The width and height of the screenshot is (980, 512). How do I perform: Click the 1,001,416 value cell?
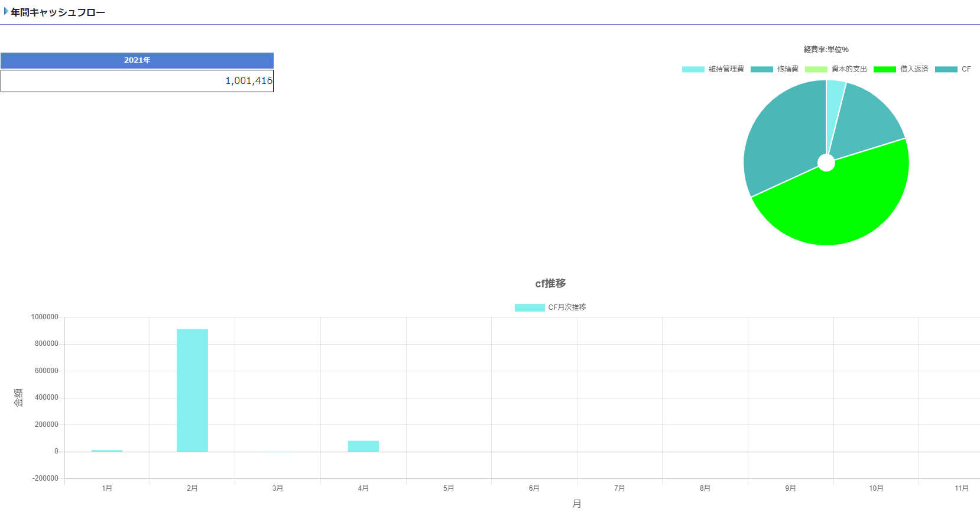pos(137,81)
